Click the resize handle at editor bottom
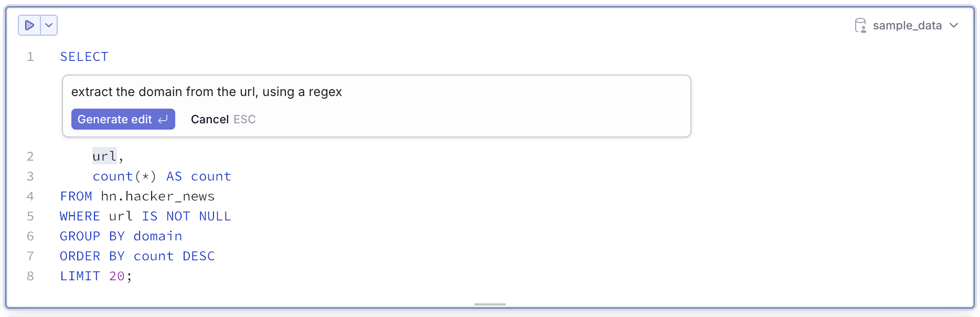The height and width of the screenshot is (317, 980). coord(490,304)
